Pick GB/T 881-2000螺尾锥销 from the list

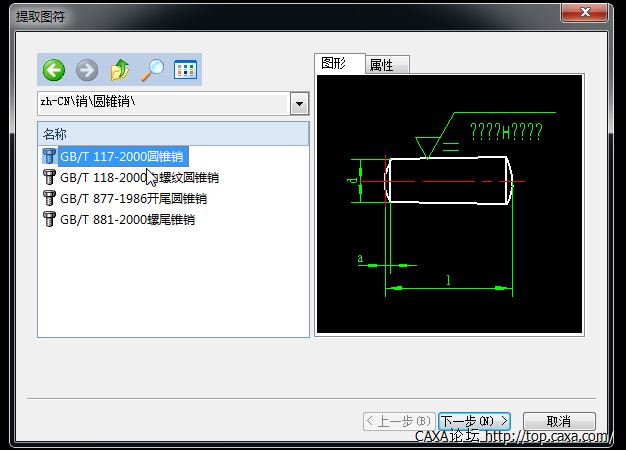click(x=127, y=219)
